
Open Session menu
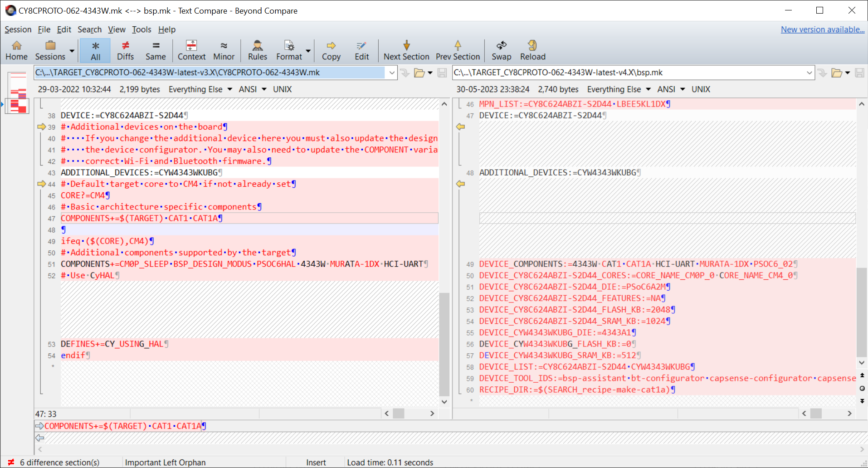pyautogui.click(x=18, y=29)
